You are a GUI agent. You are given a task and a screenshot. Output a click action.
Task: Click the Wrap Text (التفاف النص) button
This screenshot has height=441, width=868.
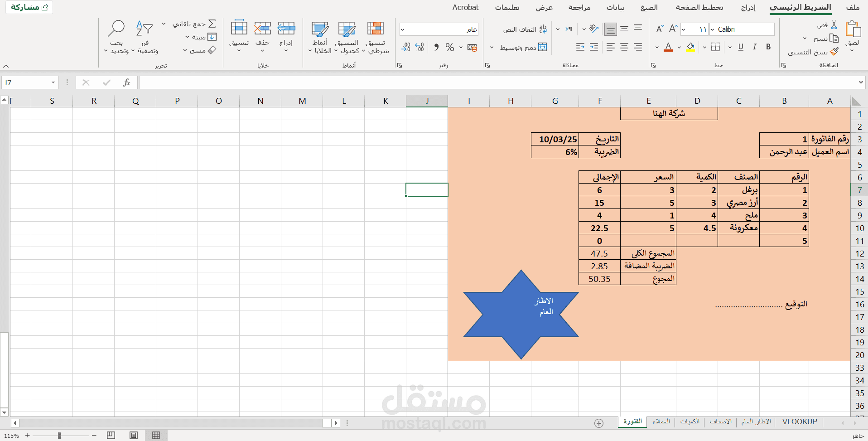[x=525, y=29]
